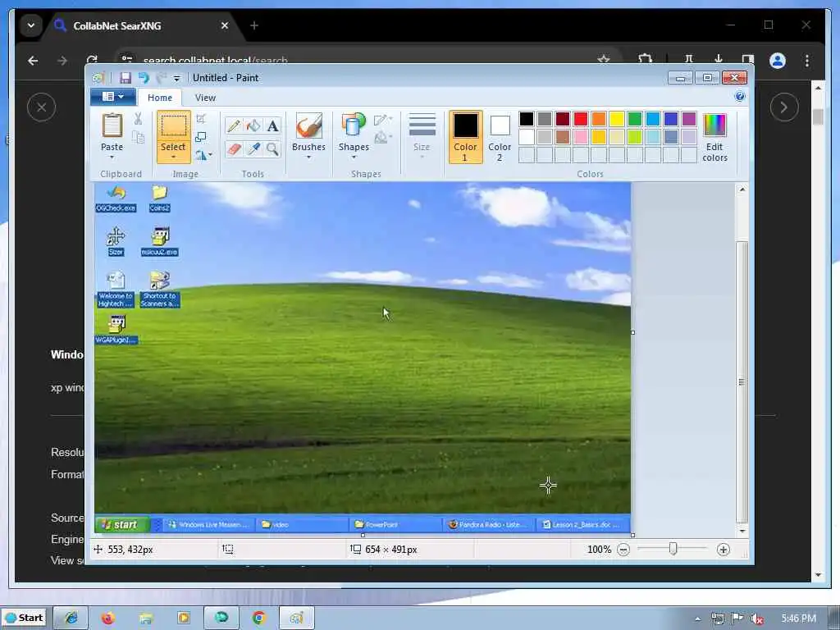840x630 pixels.
Task: Click the Crop icon in Image group
Action: tap(201, 119)
